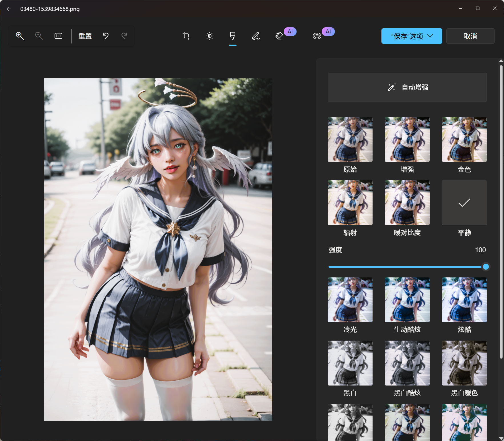Select the markup pen tool
Image resolution: width=504 pixels, height=441 pixels.
coord(256,36)
